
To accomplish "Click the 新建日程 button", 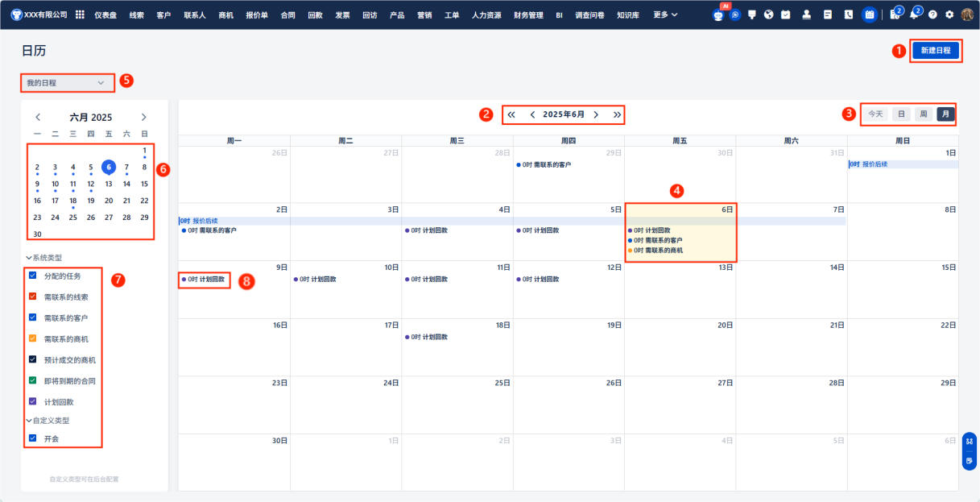I will 935,51.
